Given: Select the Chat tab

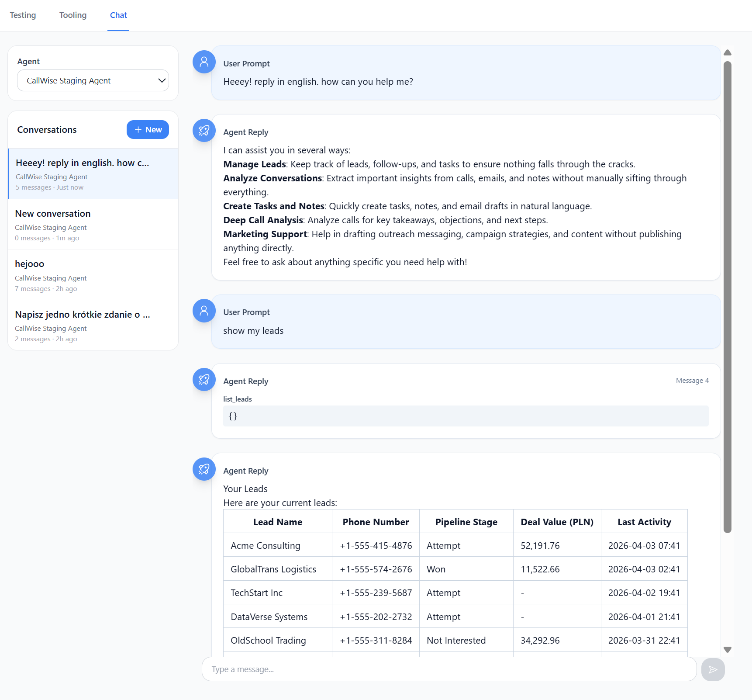Looking at the screenshot, I should pyautogui.click(x=118, y=15).
